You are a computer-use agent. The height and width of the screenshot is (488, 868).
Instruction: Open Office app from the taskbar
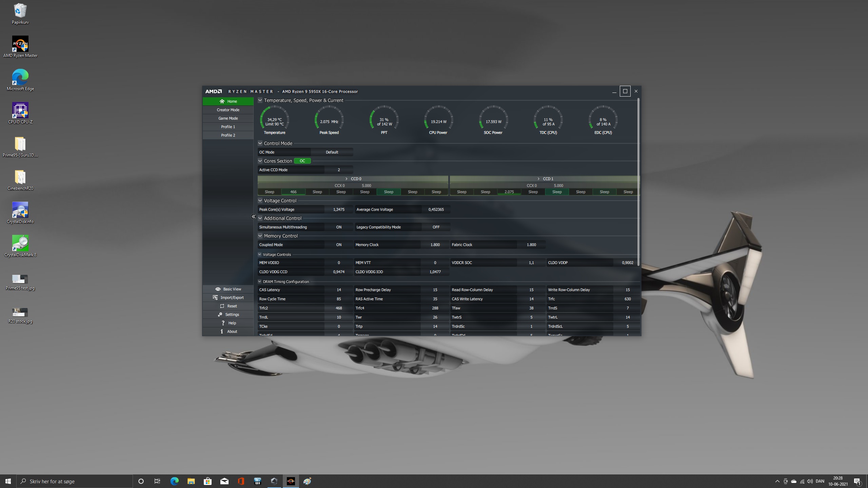(241, 481)
